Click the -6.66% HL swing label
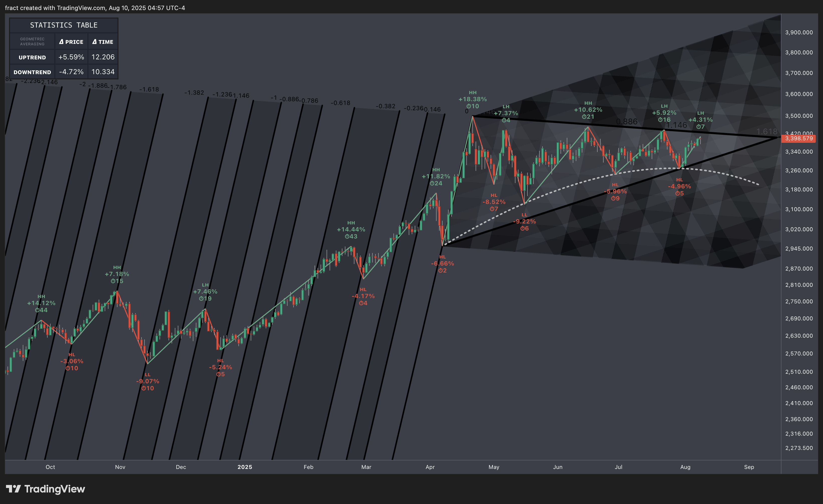This screenshot has height=504, width=823. click(x=443, y=264)
